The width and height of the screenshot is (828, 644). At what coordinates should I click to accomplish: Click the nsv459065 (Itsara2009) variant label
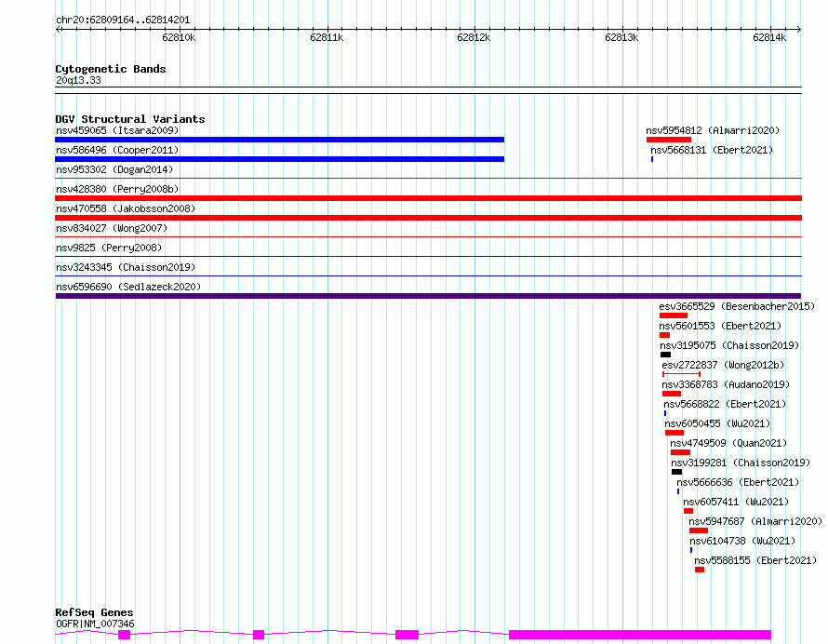click(x=117, y=130)
